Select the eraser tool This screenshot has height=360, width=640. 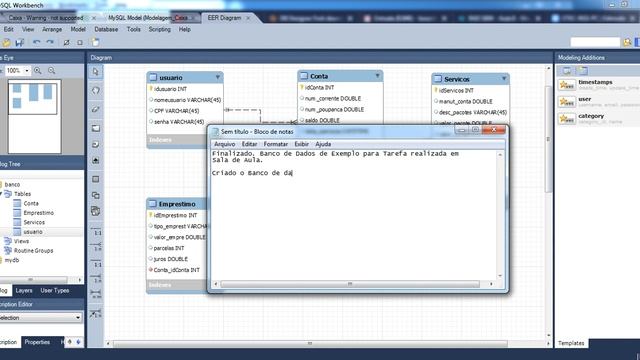click(96, 109)
